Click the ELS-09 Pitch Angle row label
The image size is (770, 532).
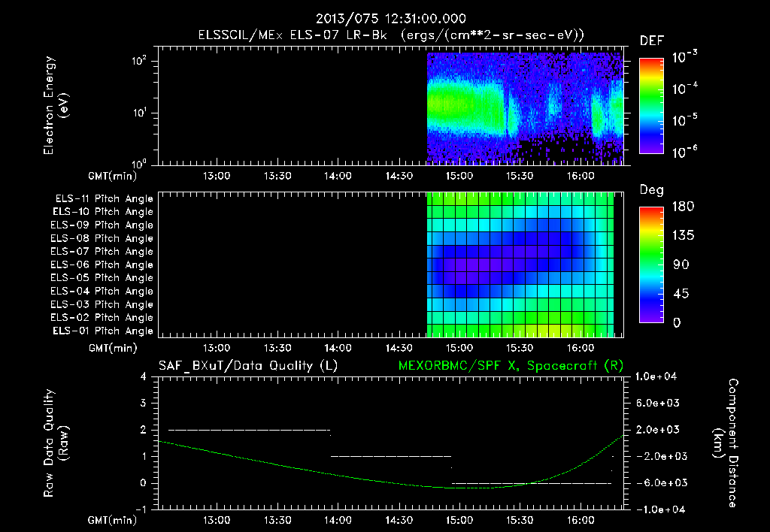(x=102, y=225)
